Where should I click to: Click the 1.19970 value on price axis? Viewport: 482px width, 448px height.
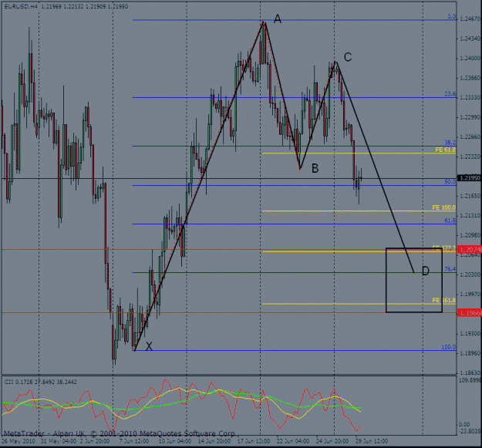(470, 294)
